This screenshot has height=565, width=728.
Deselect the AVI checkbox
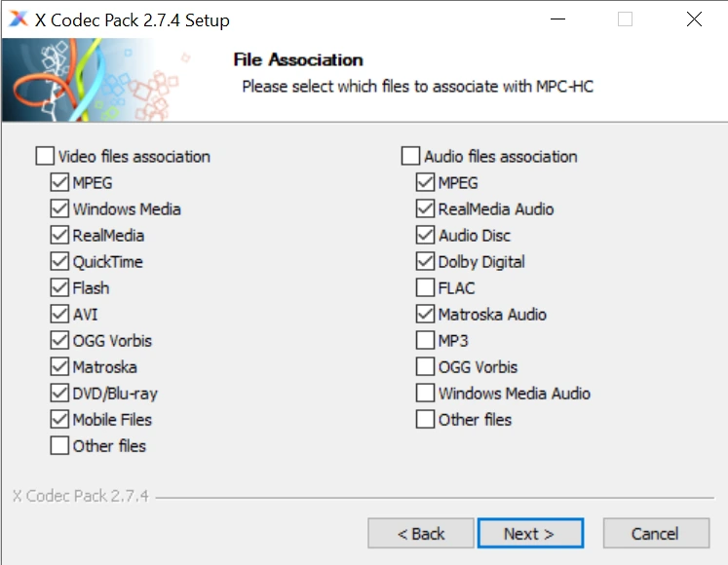(x=59, y=315)
